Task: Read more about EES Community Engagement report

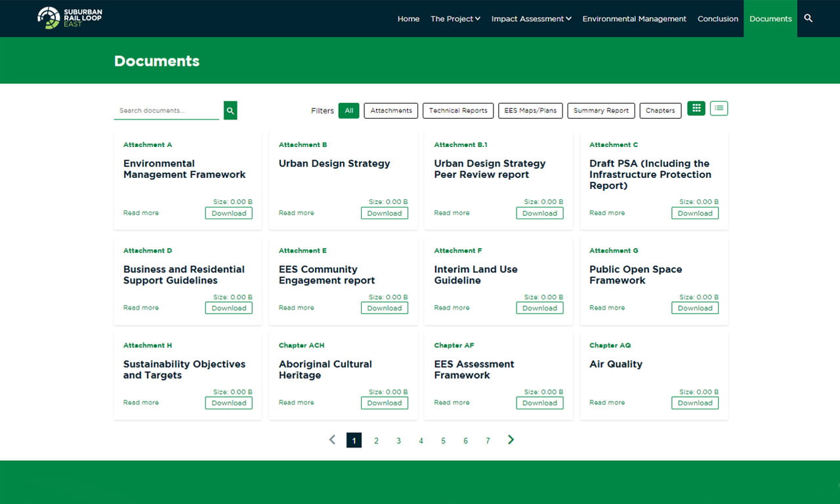Action: [x=297, y=308]
